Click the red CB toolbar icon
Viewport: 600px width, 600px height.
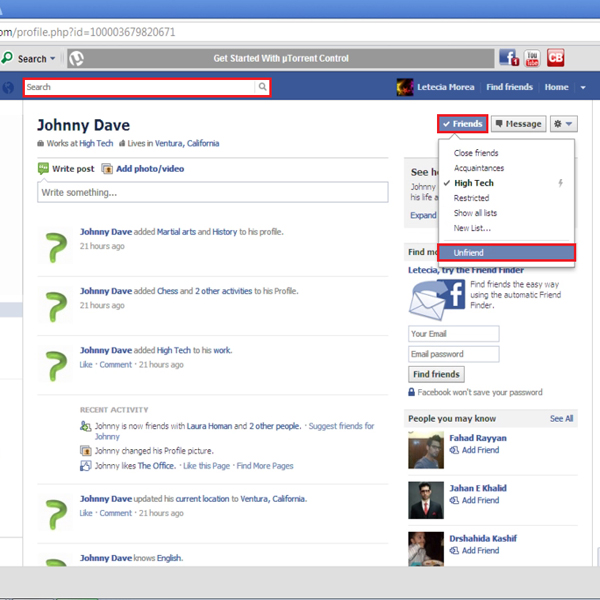click(x=555, y=58)
